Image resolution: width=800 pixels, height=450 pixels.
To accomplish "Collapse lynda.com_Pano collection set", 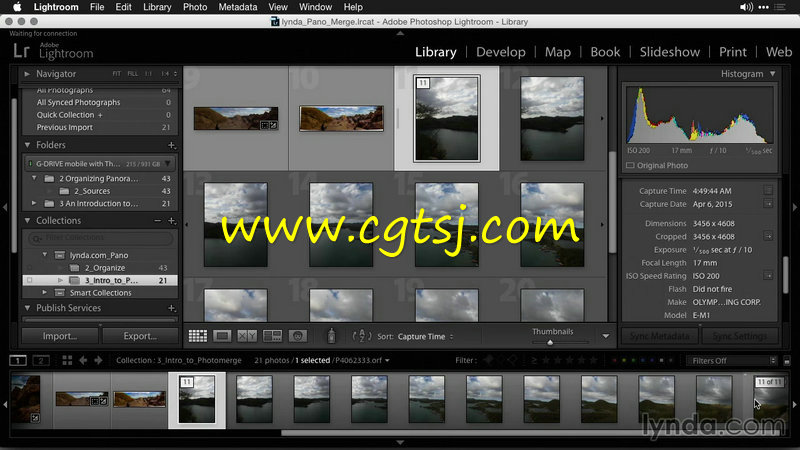I will (x=45, y=255).
